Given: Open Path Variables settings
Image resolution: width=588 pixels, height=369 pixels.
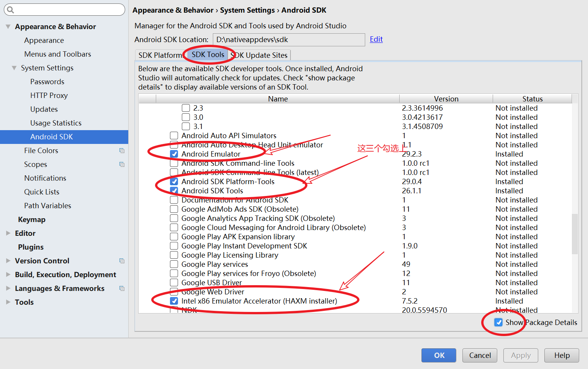Looking at the screenshot, I should click(x=47, y=206).
